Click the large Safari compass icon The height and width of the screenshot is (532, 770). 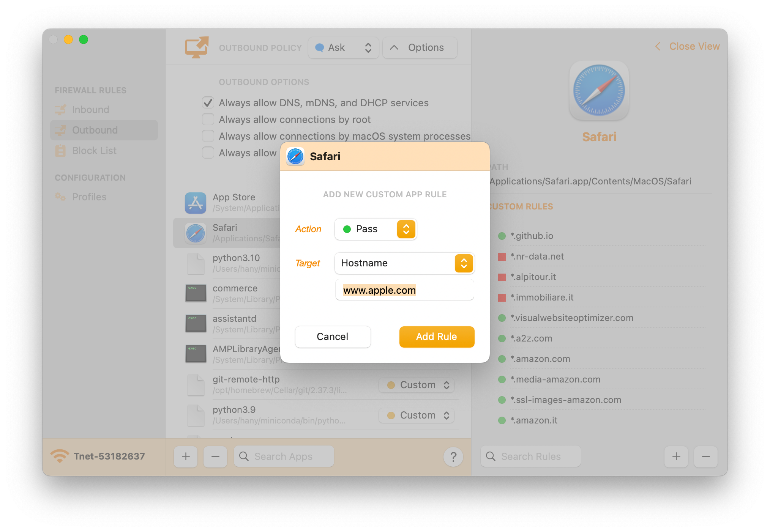pos(599,90)
